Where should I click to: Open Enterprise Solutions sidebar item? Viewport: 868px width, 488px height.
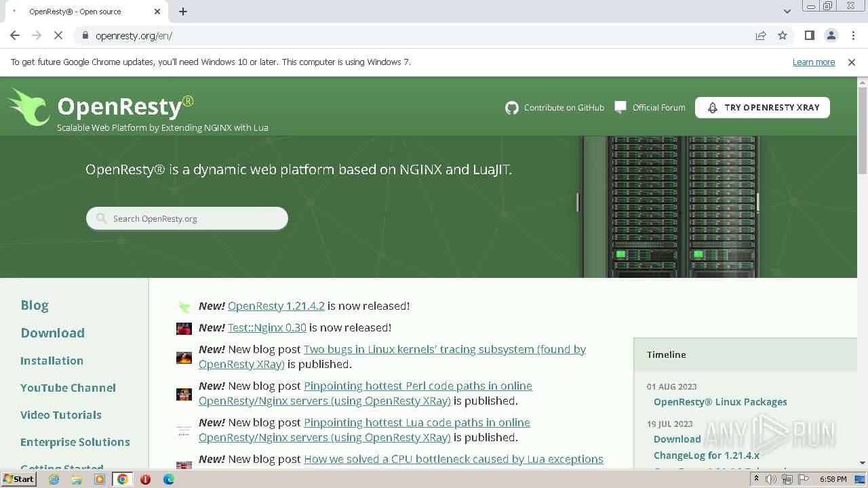tap(75, 442)
